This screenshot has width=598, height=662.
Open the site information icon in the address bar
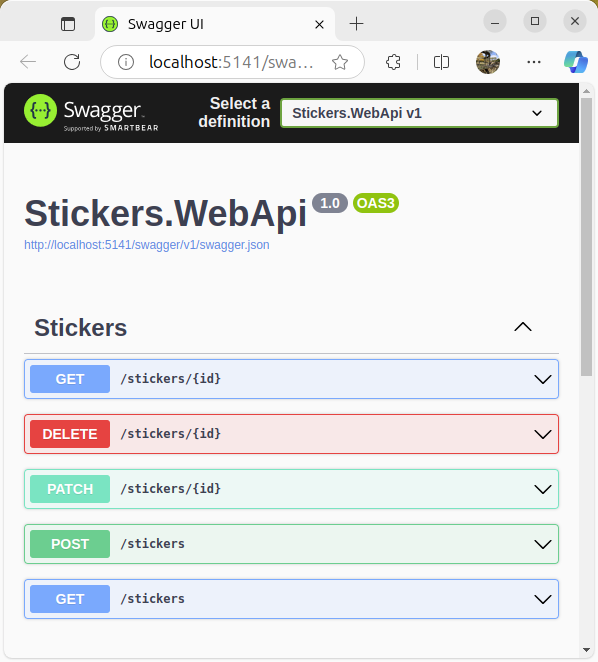click(x=125, y=62)
